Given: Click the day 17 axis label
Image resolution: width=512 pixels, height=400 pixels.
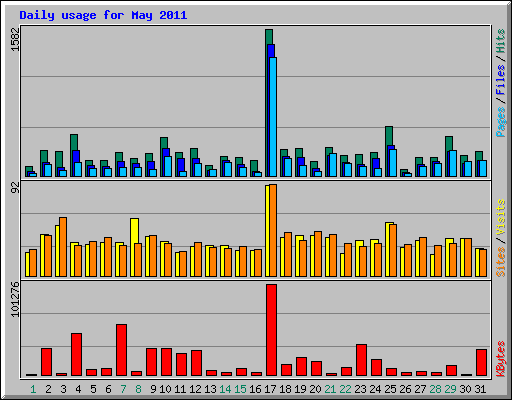Looking at the screenshot, I should [x=270, y=389].
